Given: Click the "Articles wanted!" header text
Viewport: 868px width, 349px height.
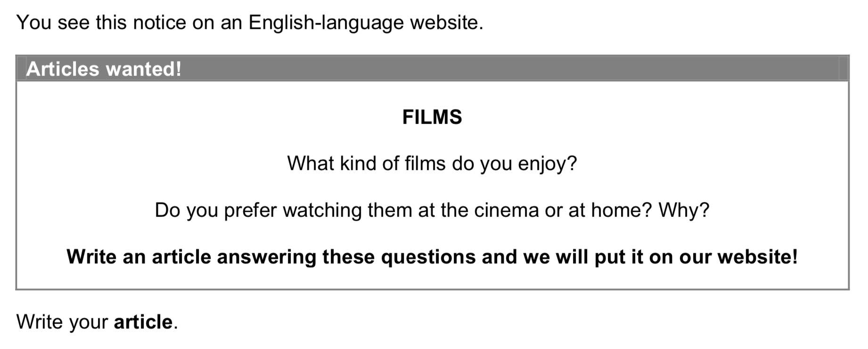Looking at the screenshot, I should coord(104,69).
